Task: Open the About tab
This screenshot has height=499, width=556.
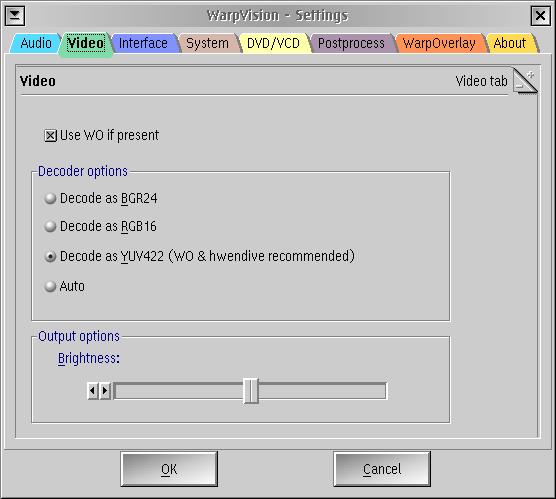Action: (x=510, y=43)
